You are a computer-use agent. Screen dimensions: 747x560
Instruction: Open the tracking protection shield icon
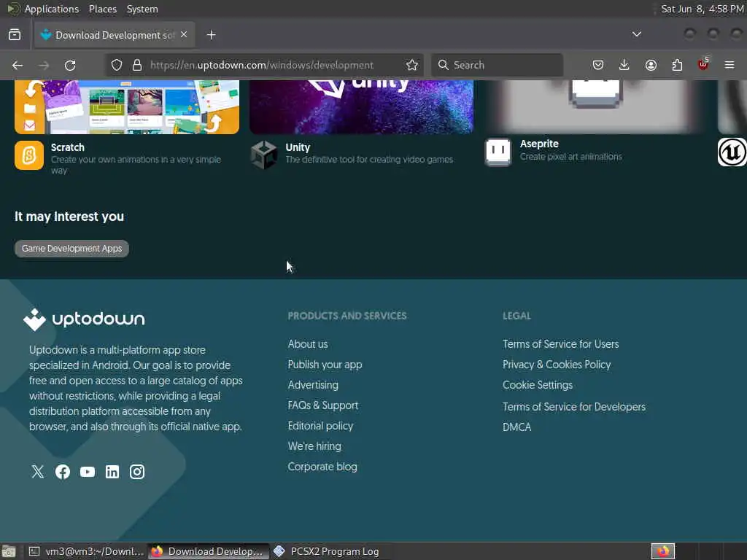pyautogui.click(x=117, y=65)
